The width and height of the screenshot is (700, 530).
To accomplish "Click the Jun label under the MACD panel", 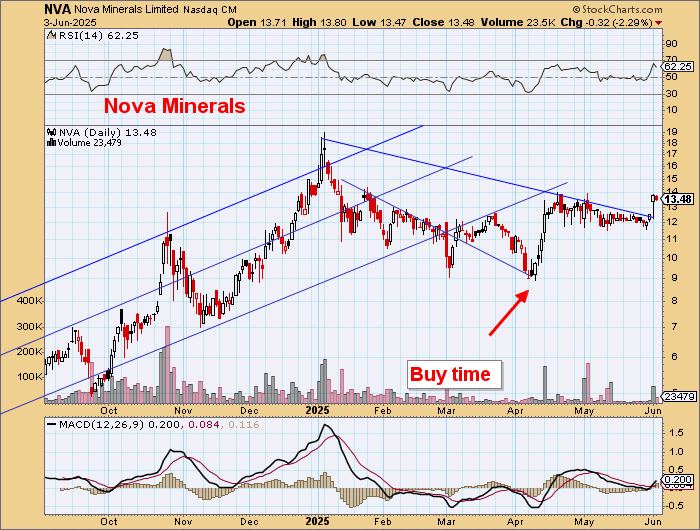I will [x=653, y=522].
